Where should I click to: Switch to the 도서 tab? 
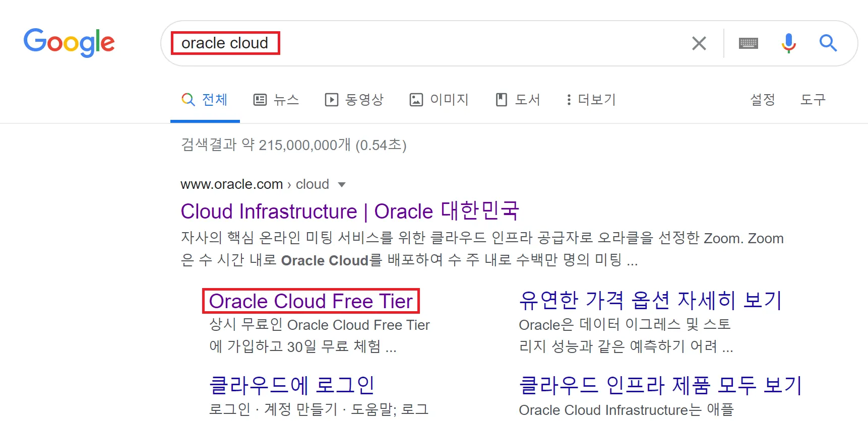518,100
